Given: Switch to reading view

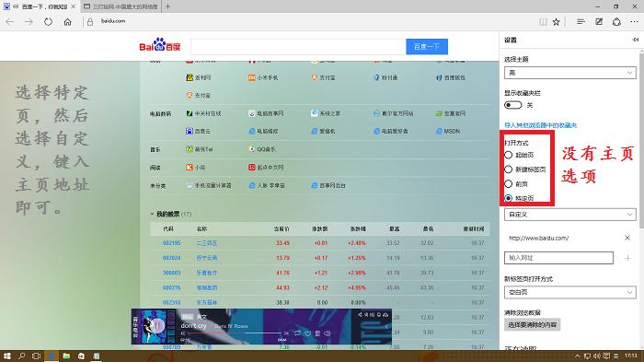Looking at the screenshot, I should (x=543, y=22).
